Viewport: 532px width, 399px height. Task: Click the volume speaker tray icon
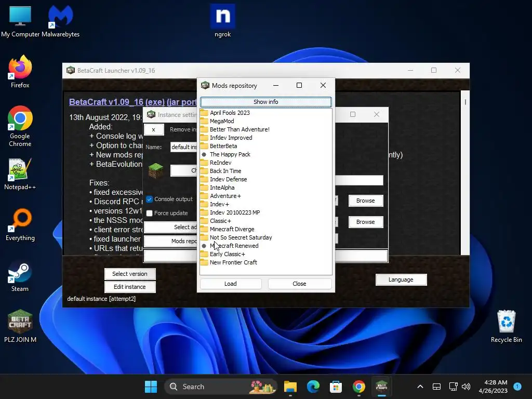(x=466, y=387)
